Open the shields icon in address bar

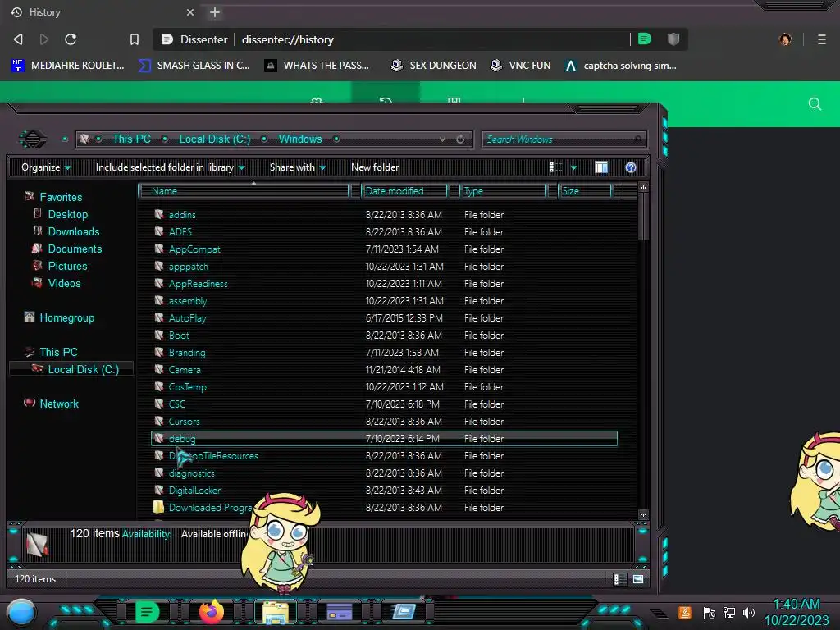(x=673, y=39)
